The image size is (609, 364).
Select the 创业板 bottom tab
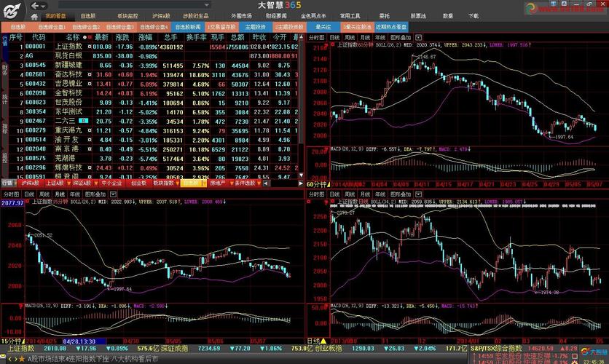[x=138, y=183]
